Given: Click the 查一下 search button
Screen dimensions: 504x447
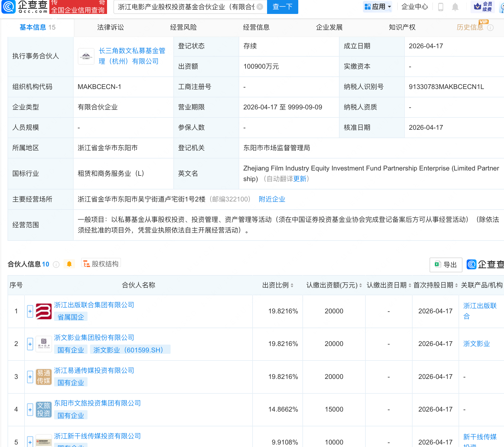Looking at the screenshot, I should tap(282, 7).
